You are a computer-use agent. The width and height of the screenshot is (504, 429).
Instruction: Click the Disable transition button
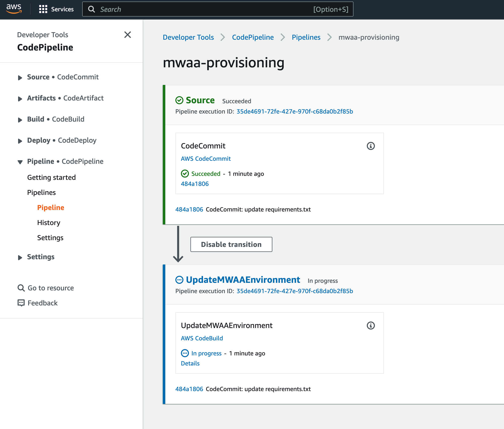point(231,244)
